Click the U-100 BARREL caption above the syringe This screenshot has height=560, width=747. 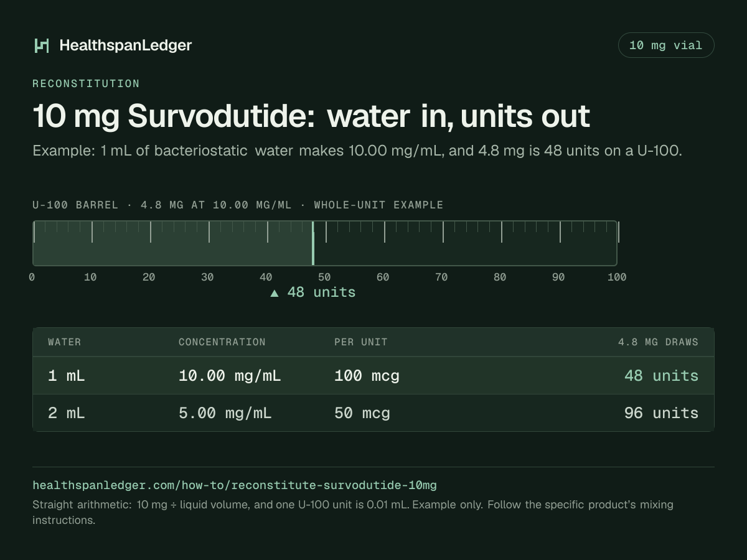click(238, 205)
